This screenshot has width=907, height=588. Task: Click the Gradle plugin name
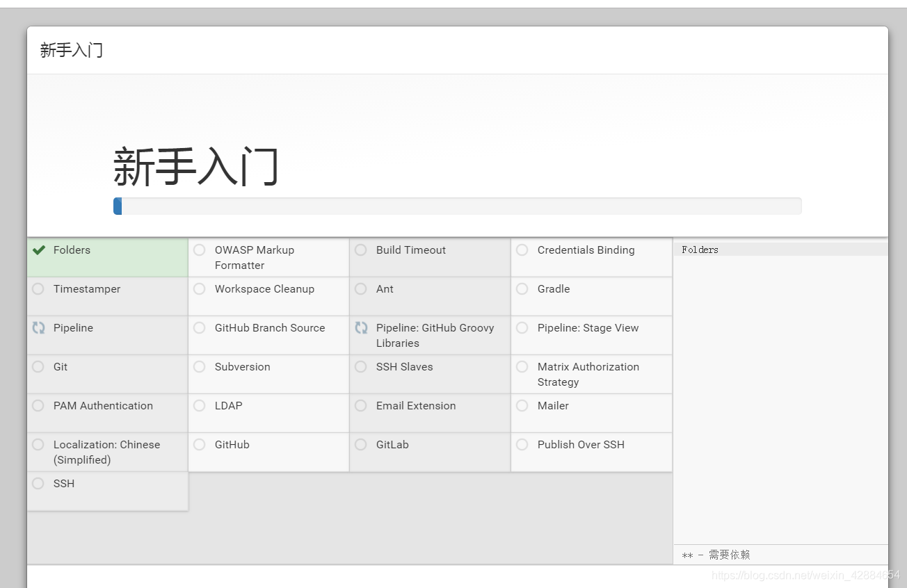[x=554, y=289]
